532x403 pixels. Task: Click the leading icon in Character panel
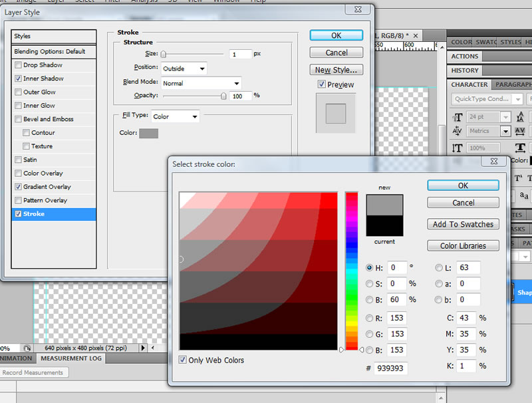(x=520, y=117)
